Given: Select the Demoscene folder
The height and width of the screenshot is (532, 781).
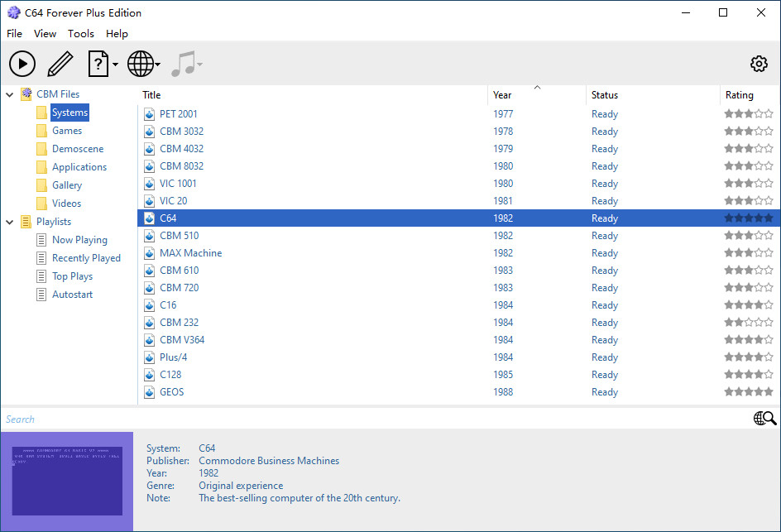Looking at the screenshot, I should (x=78, y=148).
